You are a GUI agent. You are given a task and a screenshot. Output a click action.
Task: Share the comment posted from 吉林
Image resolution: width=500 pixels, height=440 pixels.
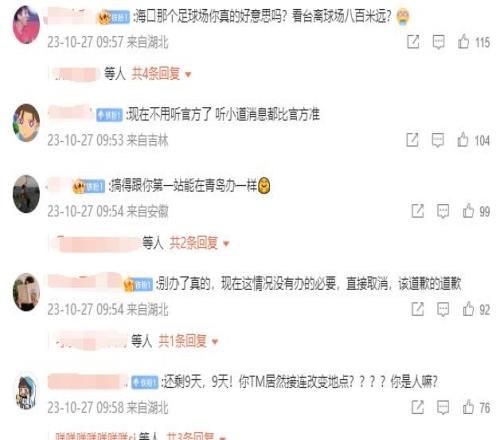[x=412, y=140]
